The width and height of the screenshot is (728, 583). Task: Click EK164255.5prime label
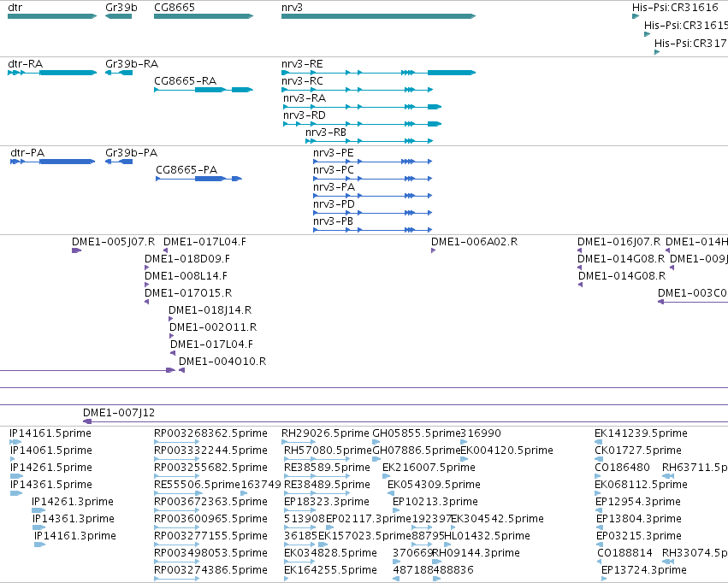tap(330, 570)
